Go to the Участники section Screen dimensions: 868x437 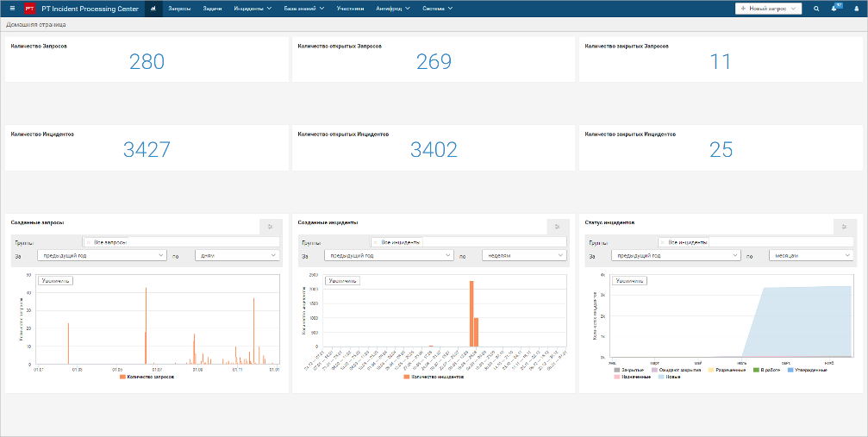[x=351, y=9]
